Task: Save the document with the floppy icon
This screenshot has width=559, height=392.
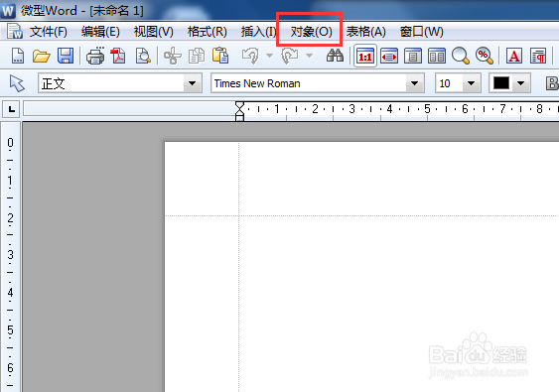Action: 66,56
